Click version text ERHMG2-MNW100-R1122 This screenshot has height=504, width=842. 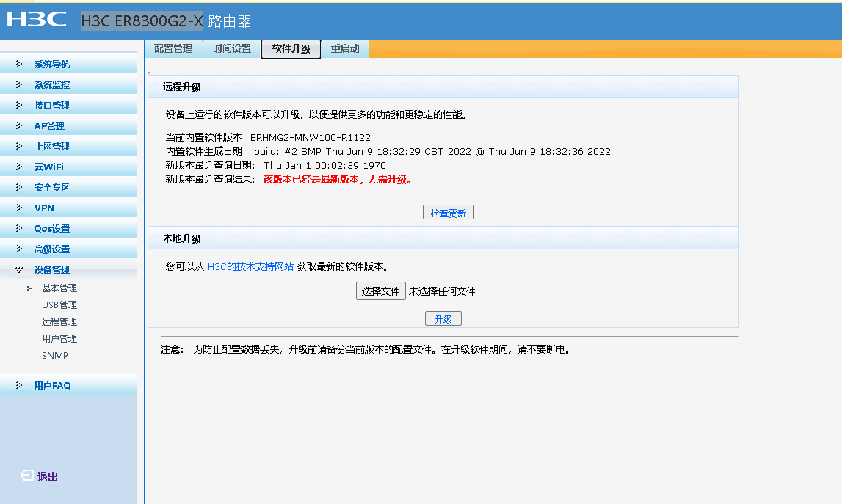tap(311, 137)
